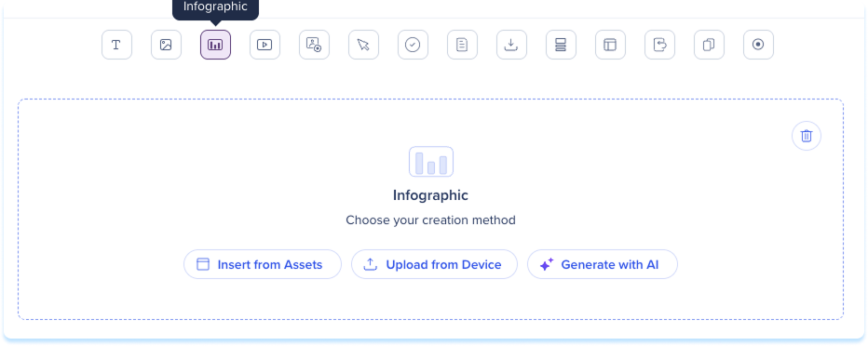Choose Generate with AI option

[x=603, y=264]
